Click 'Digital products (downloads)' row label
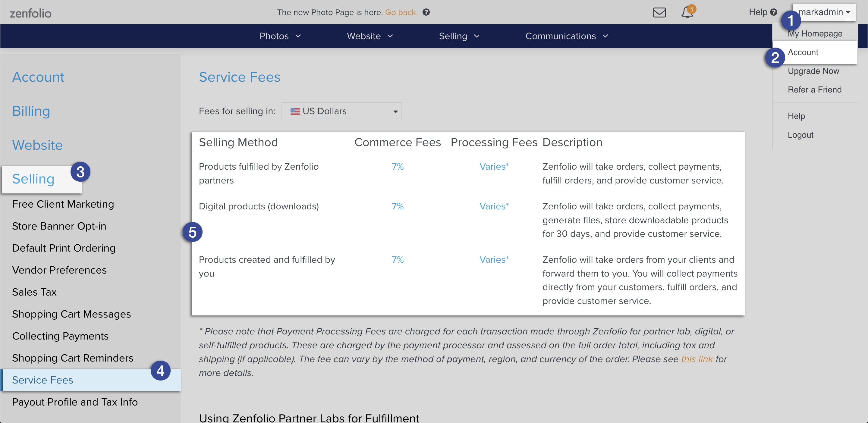 tap(259, 206)
